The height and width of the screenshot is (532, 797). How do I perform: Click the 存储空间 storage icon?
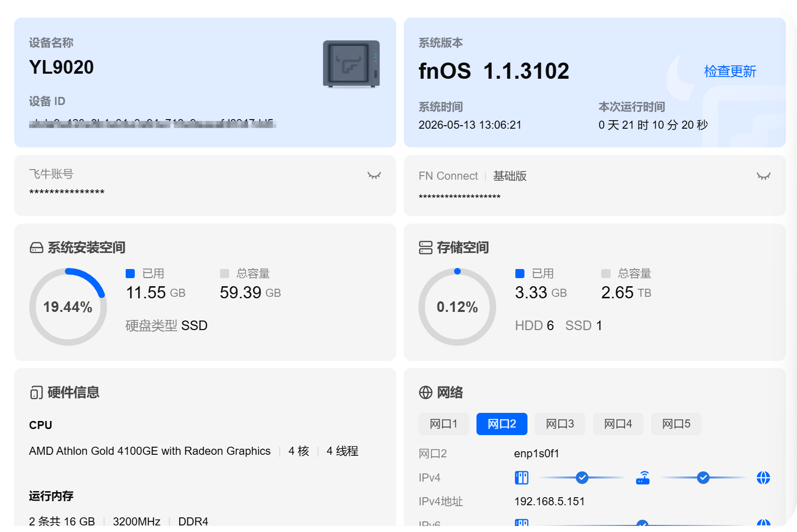(x=426, y=248)
